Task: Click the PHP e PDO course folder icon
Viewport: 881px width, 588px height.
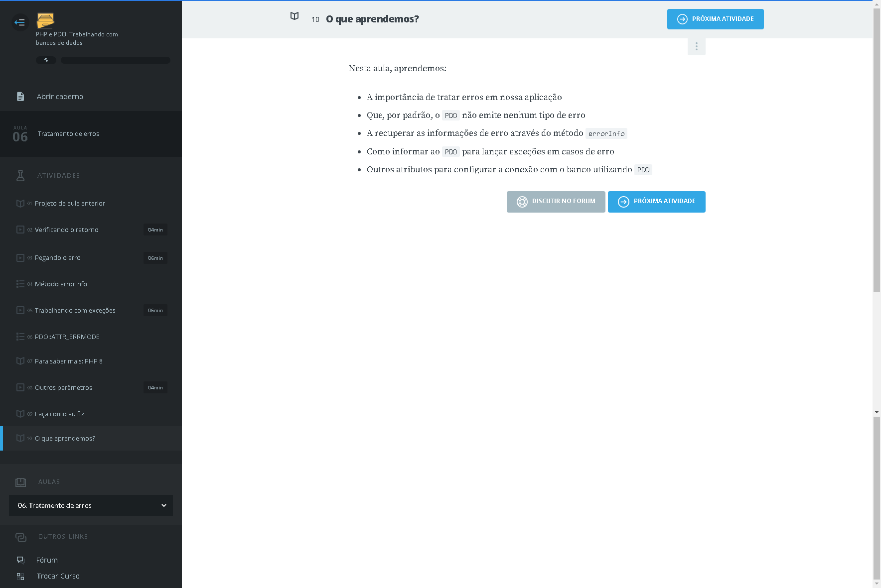Action: click(x=45, y=20)
